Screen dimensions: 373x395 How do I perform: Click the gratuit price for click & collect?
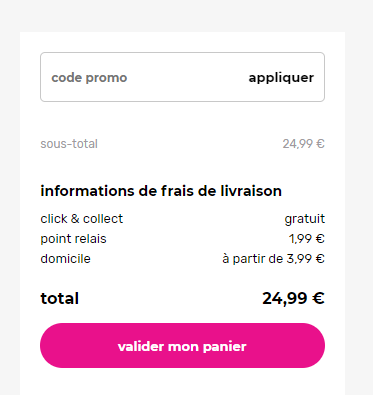point(305,219)
